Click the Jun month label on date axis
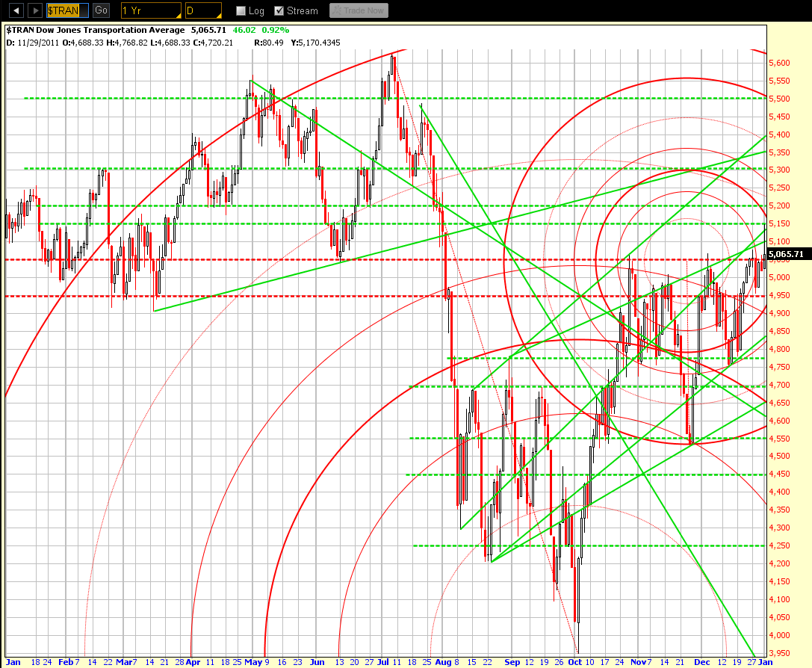 point(317,662)
